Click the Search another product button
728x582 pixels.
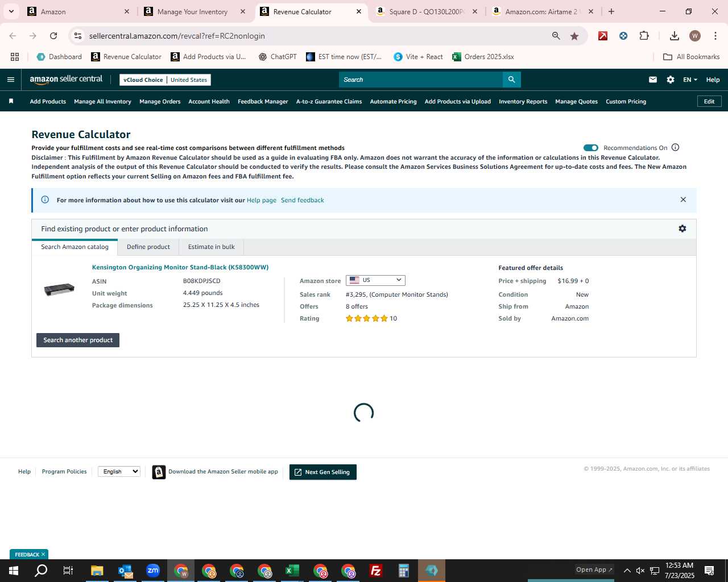point(78,340)
